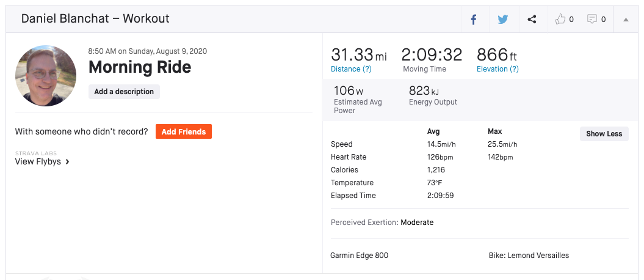644x280 pixels.
Task: Click the Elevation (?) help link
Action: [x=497, y=69]
